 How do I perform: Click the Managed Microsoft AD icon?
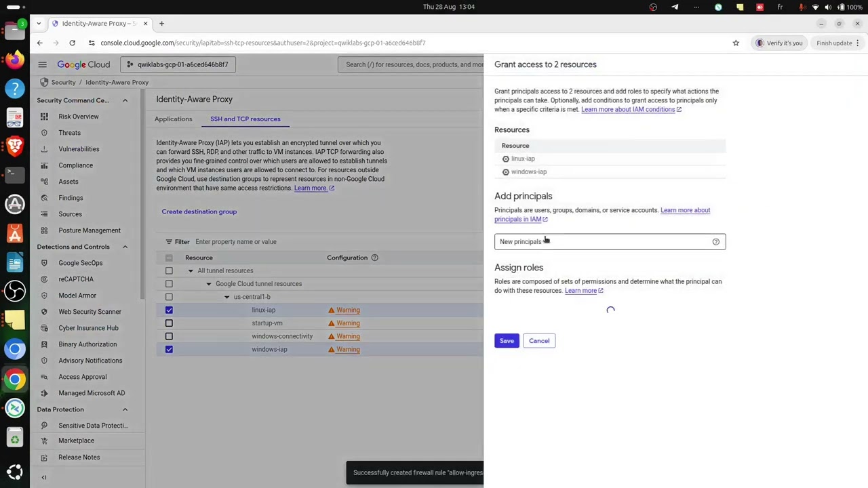[44, 393]
